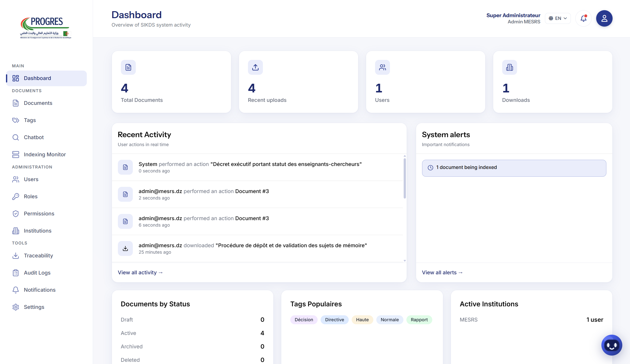Select the Normale tag chip
The height and width of the screenshot is (364, 630).
click(389, 320)
